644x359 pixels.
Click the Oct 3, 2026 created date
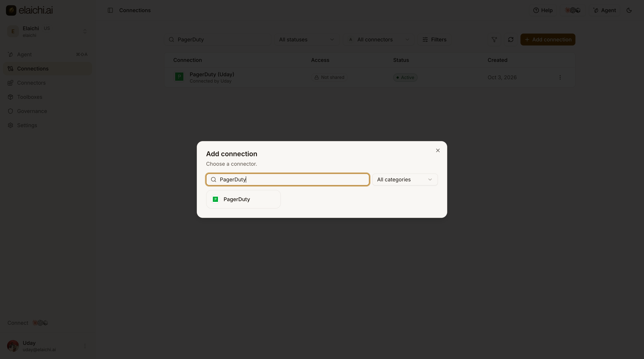(502, 77)
